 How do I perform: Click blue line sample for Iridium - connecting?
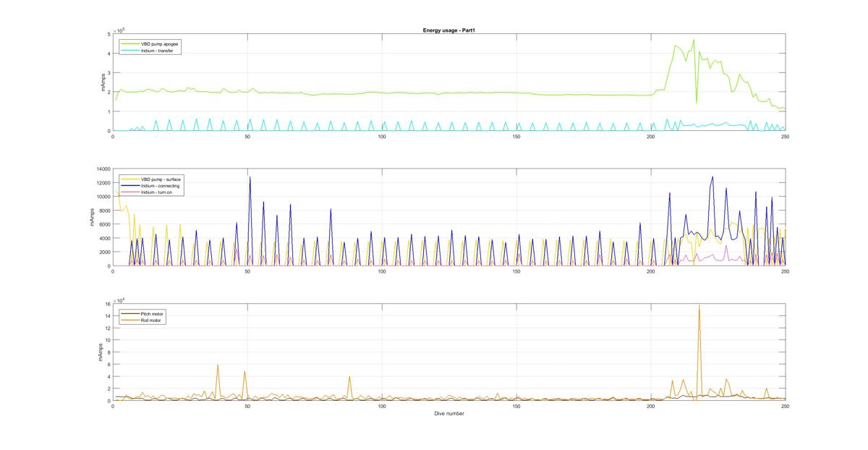point(129,186)
